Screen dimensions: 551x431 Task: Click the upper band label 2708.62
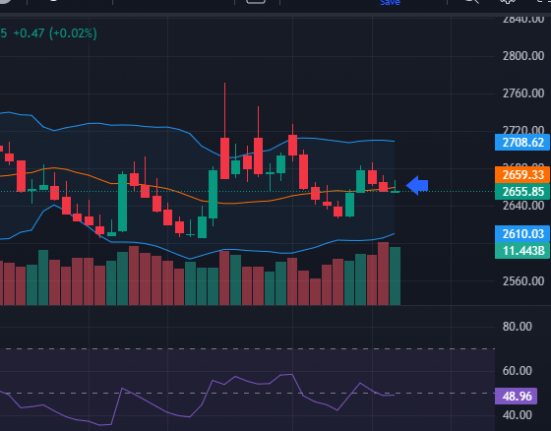[x=522, y=143]
